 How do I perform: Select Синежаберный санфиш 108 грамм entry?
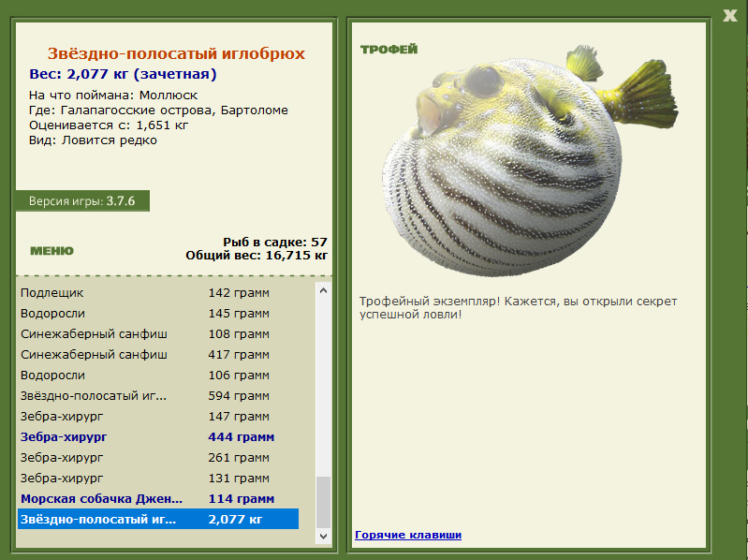(158, 334)
